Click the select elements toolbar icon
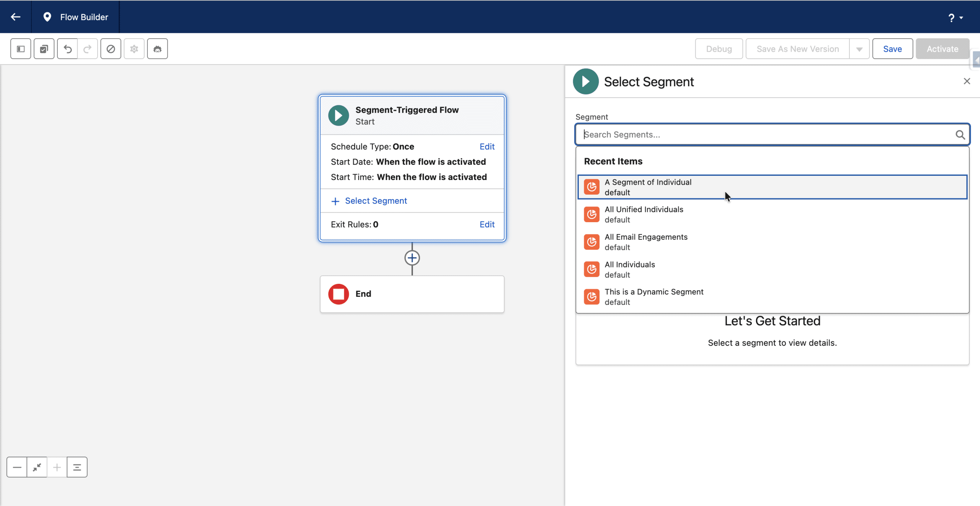Viewport: 980px width, 506px height. click(44, 49)
